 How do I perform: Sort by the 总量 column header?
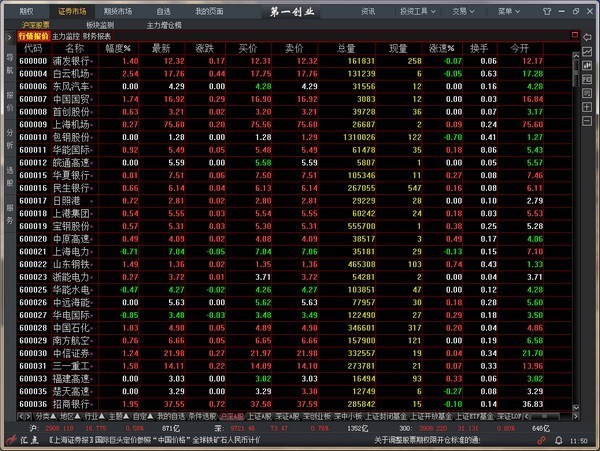[x=346, y=48]
